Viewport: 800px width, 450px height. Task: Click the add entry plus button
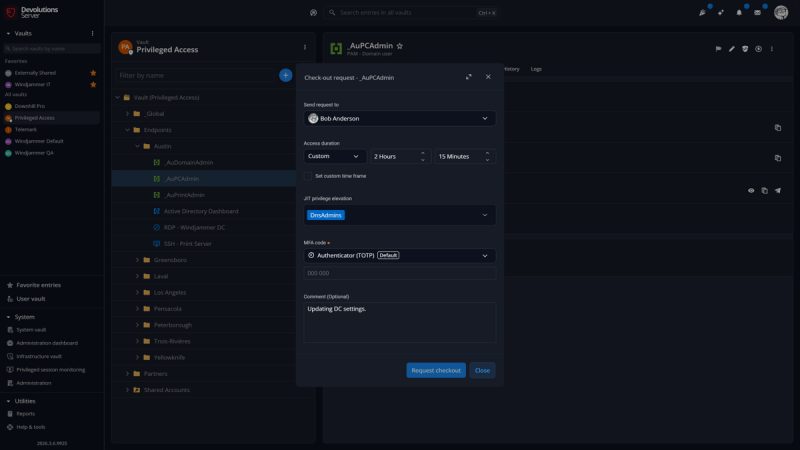coord(285,76)
